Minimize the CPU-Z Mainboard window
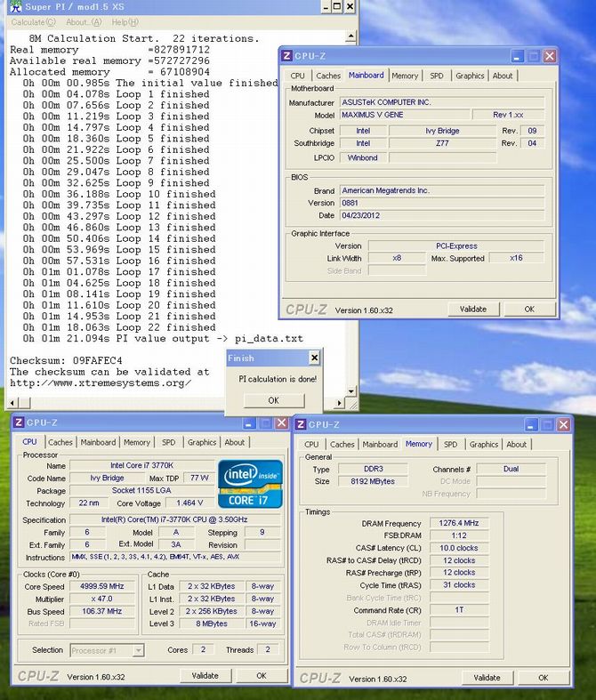The width and height of the screenshot is (596, 700). click(x=518, y=56)
